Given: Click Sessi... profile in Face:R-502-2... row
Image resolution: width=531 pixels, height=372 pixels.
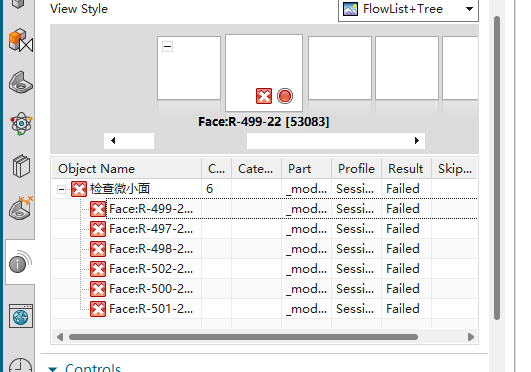Looking at the screenshot, I should (x=355, y=269).
